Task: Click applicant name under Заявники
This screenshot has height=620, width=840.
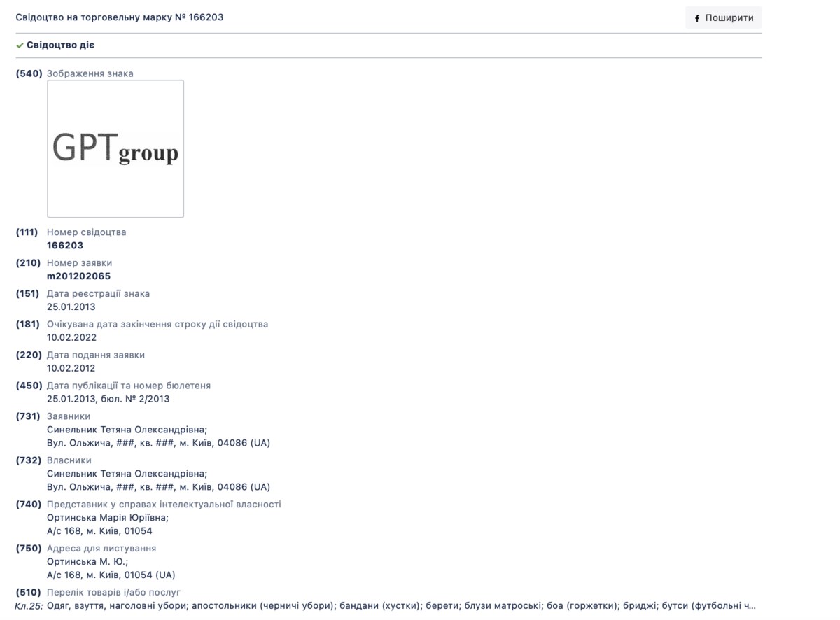Action: tap(127, 430)
